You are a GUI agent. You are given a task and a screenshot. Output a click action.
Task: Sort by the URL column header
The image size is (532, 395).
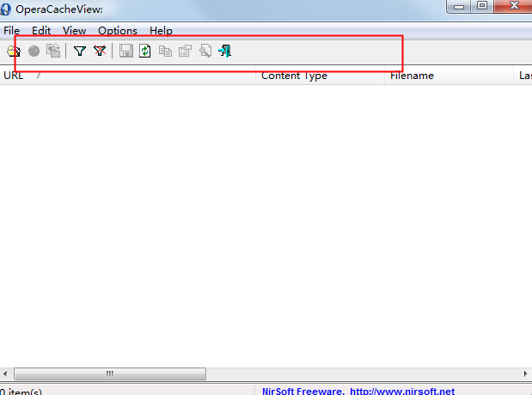point(127,76)
